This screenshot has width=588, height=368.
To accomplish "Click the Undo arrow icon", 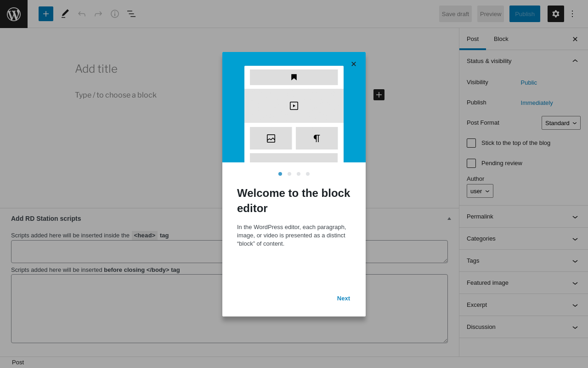I will click(82, 14).
